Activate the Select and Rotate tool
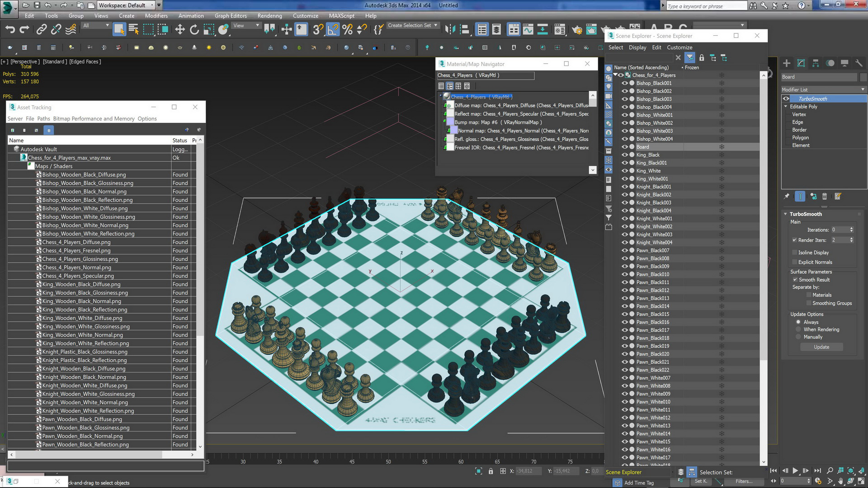 point(194,30)
